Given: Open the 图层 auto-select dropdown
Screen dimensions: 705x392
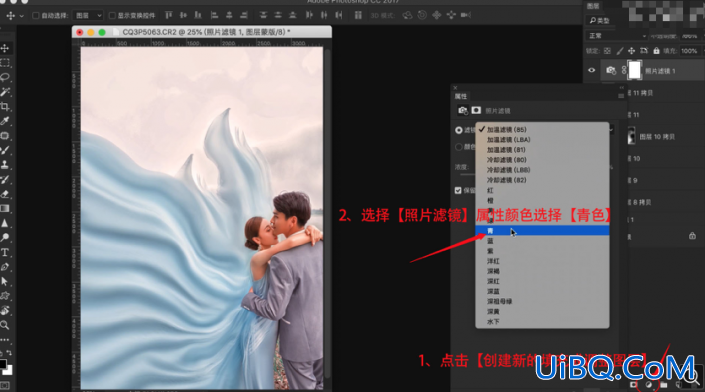Looking at the screenshot, I should click(x=88, y=16).
